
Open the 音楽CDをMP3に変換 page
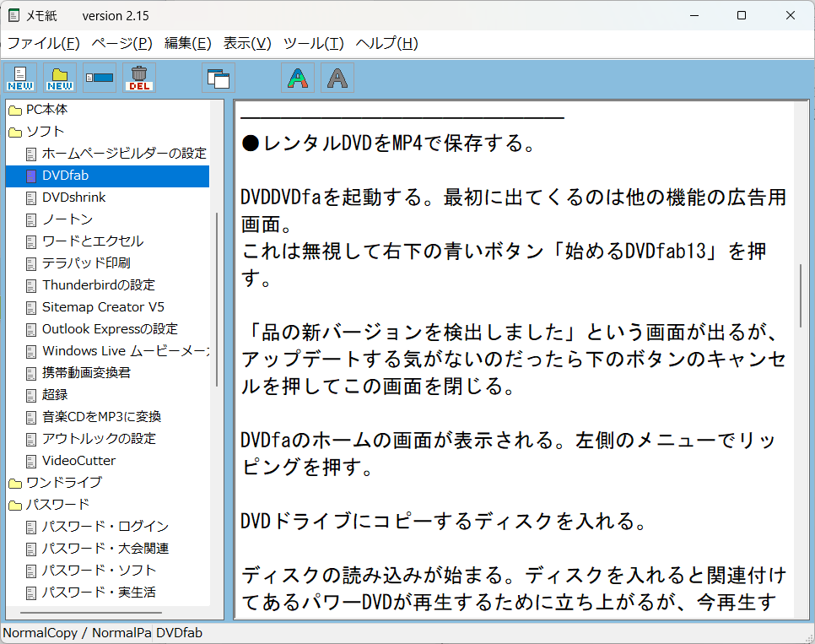[101, 417]
